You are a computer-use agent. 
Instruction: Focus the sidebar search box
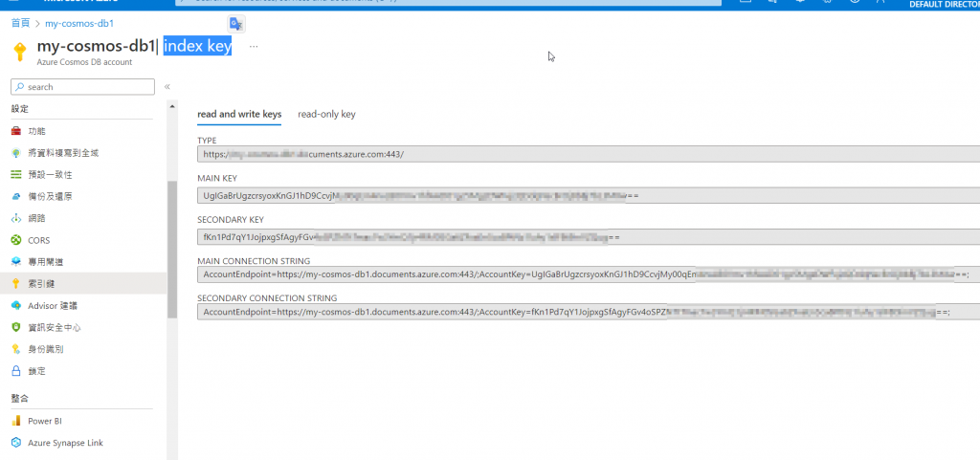[x=82, y=87]
